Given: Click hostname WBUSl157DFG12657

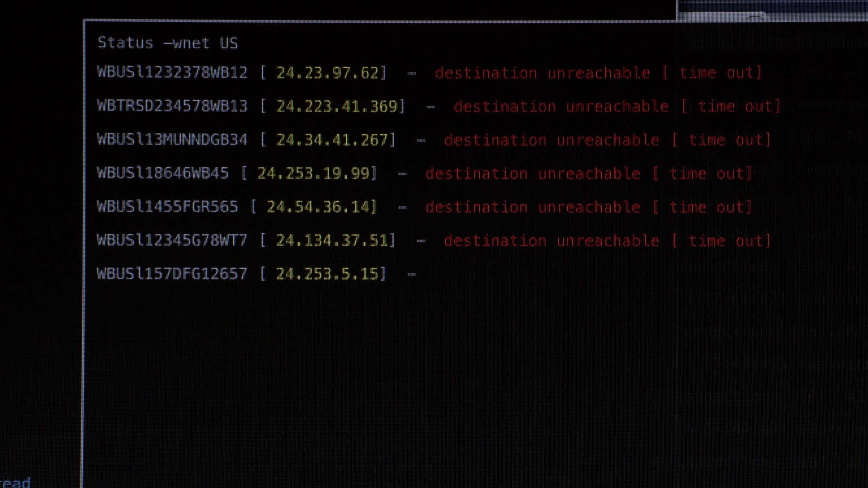Looking at the screenshot, I should 172,274.
